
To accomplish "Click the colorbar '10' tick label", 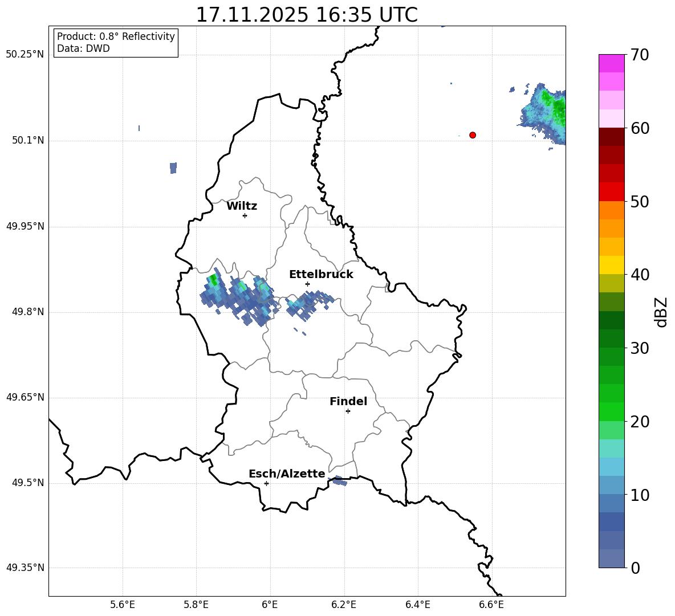I will [640, 495].
